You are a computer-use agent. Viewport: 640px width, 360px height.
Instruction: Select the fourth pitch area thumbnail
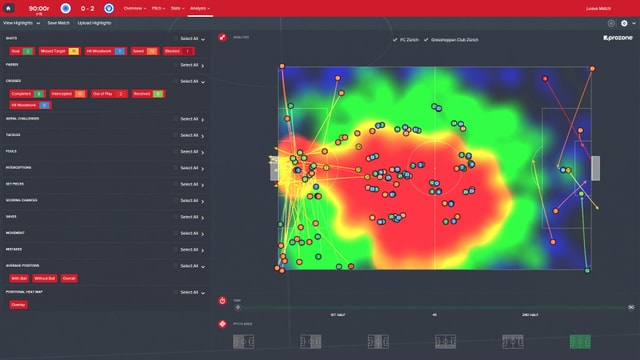pos(445,342)
